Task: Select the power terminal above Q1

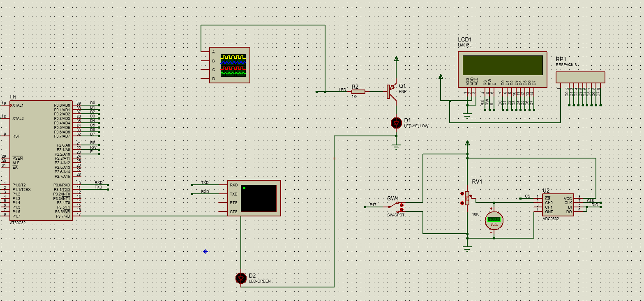Action: [396, 60]
